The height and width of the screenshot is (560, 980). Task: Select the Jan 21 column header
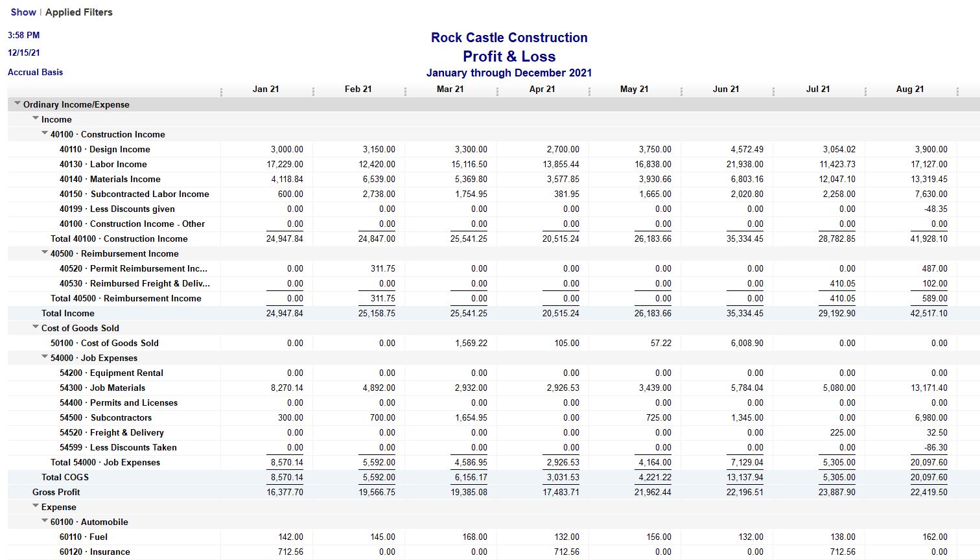tap(266, 89)
